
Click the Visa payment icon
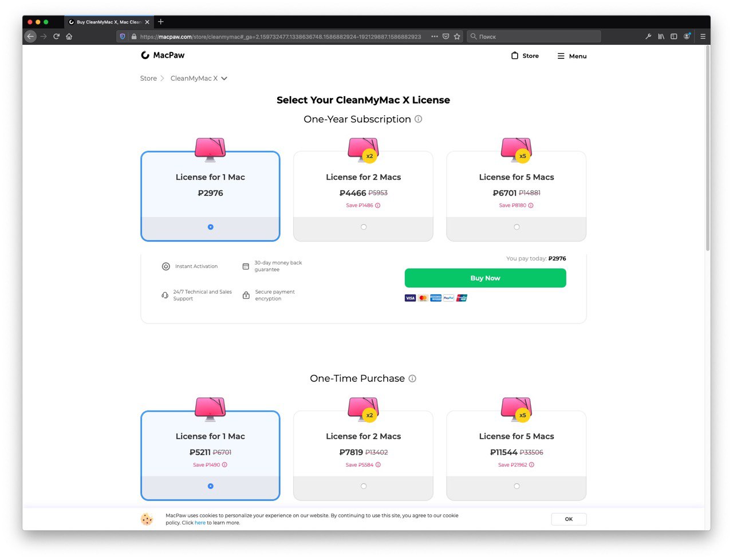click(x=410, y=298)
